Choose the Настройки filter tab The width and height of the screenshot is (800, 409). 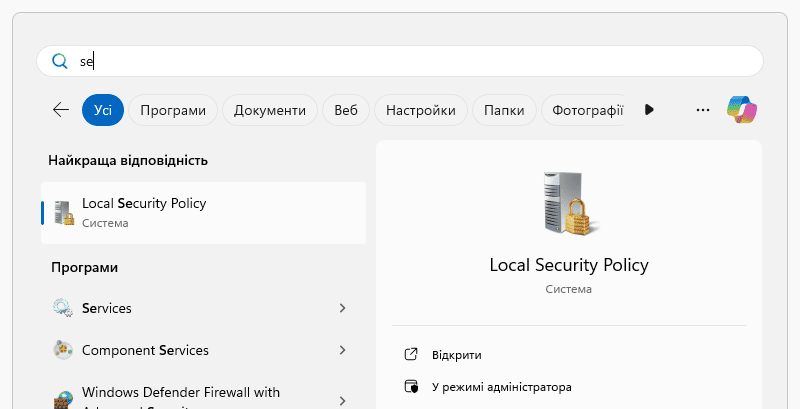click(x=420, y=110)
